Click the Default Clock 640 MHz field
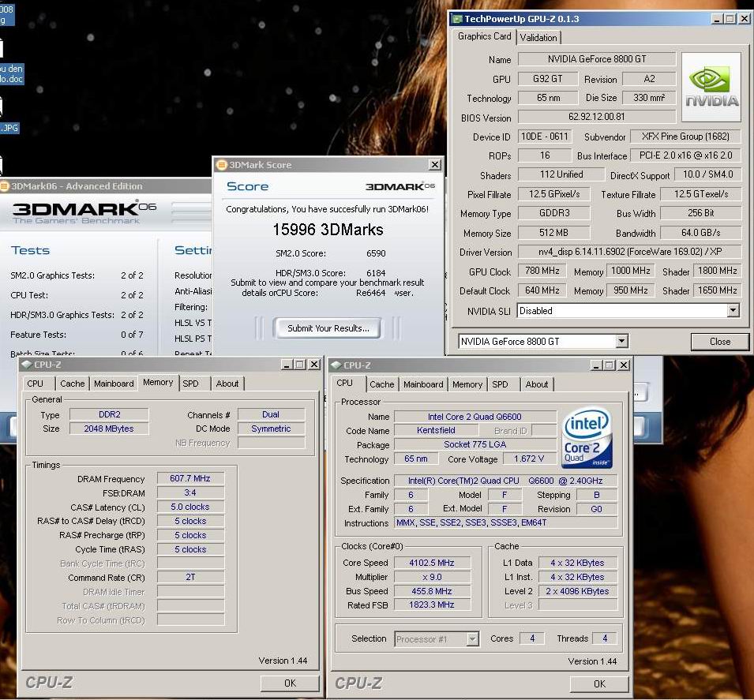754x700 pixels. click(x=542, y=290)
